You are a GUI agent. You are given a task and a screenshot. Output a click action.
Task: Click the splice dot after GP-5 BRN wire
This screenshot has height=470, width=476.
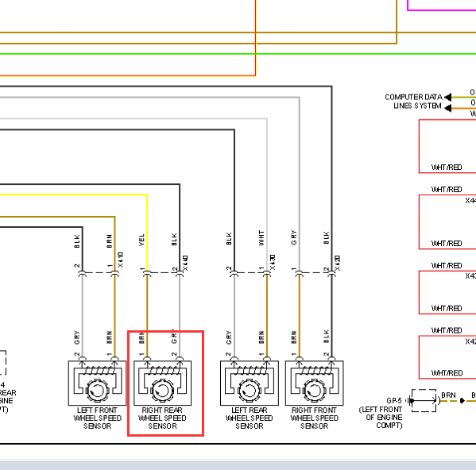coord(462,401)
